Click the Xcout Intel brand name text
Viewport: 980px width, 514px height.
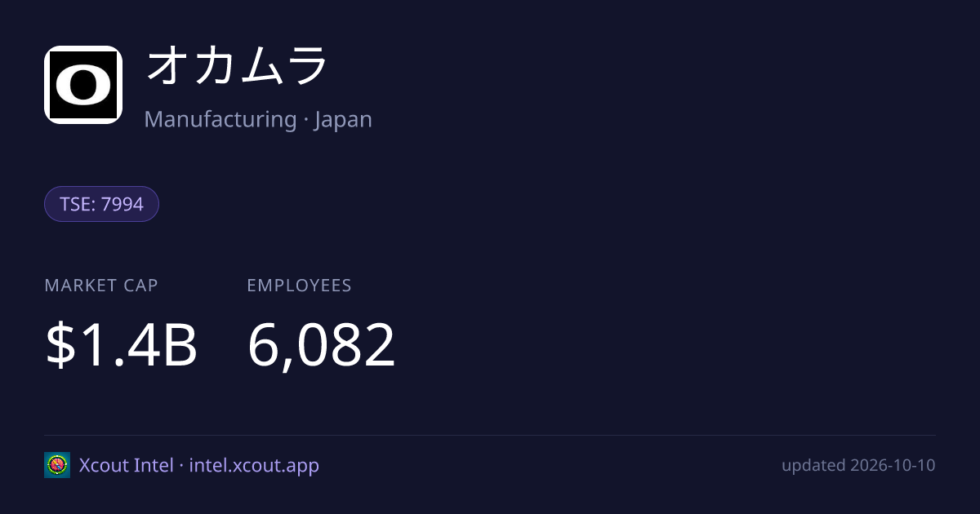click(x=126, y=465)
